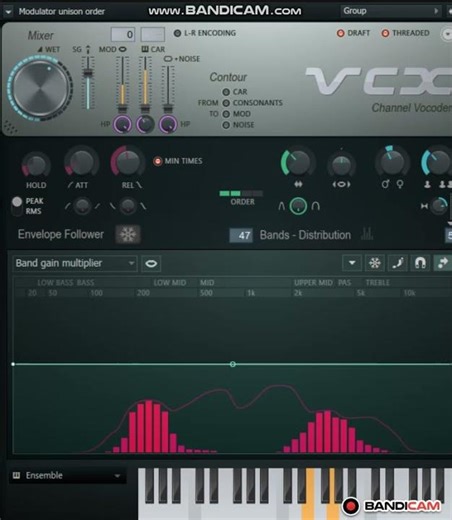Open the Ensemble dropdown
452x520 pixels.
click(68, 476)
